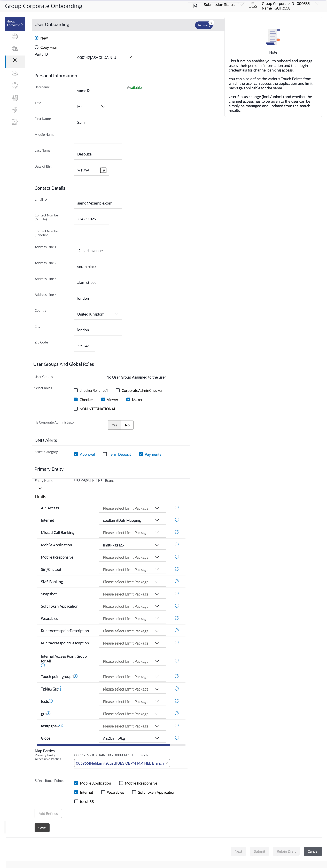Screen dimensions: 327x868
Task: Expand the Country dropdown showing United Kingdom
Action: (116, 314)
